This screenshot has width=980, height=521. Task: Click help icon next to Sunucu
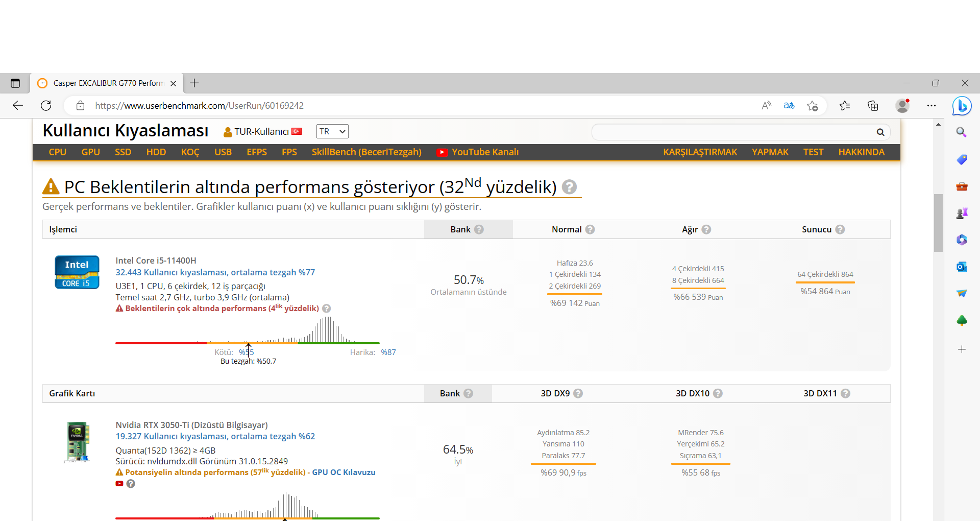[840, 230]
